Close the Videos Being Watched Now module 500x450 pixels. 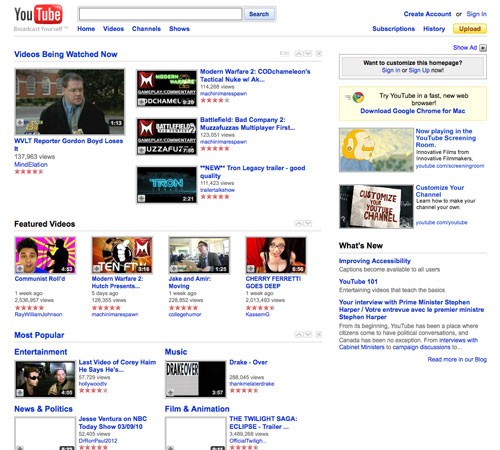click(319, 54)
